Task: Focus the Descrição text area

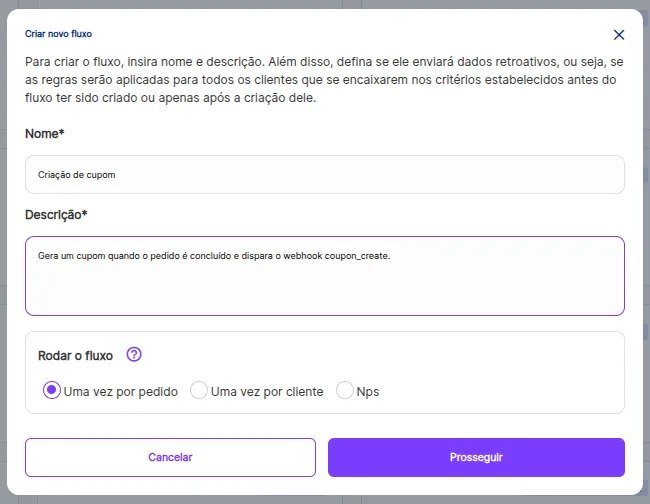Action: (325, 276)
